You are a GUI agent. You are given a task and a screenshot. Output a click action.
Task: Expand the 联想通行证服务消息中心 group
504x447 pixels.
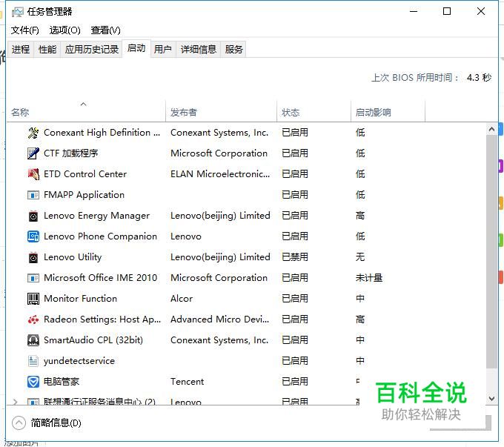tap(15, 402)
